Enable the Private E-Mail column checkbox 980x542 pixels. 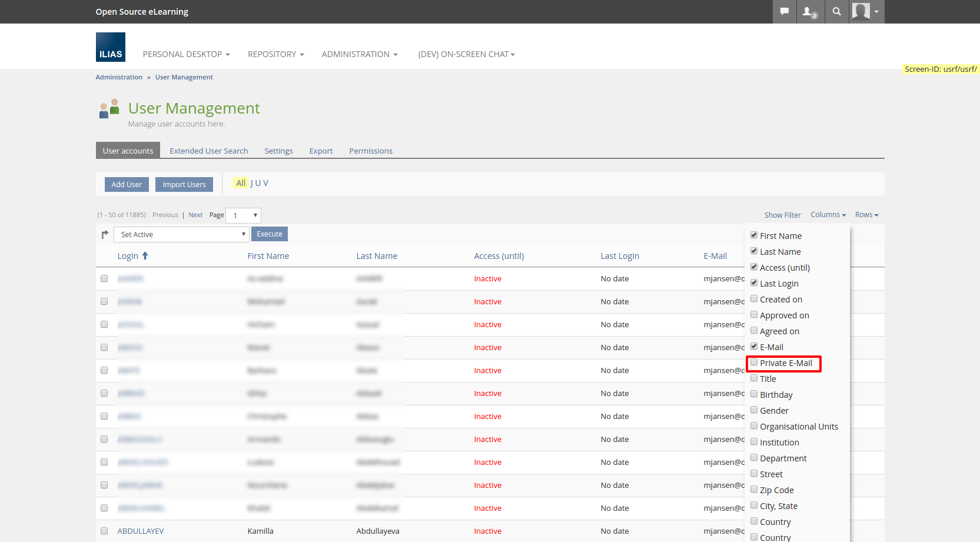(754, 363)
